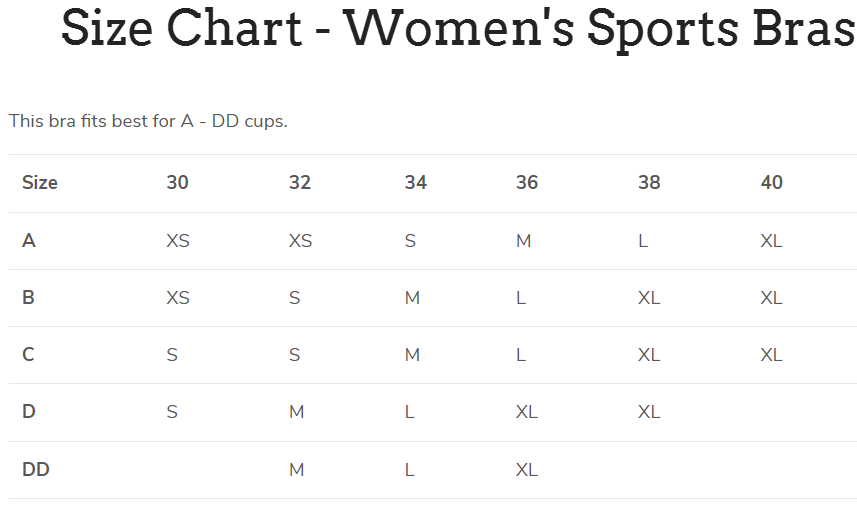Select the DD cup row label
857x506 pixels.
tap(36, 470)
